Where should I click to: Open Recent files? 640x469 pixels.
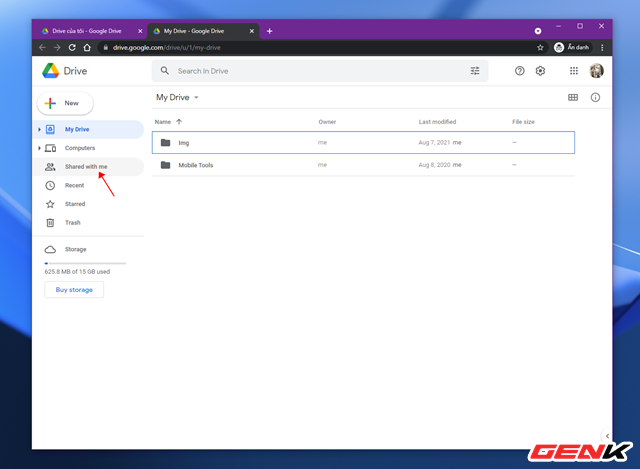click(x=88, y=185)
